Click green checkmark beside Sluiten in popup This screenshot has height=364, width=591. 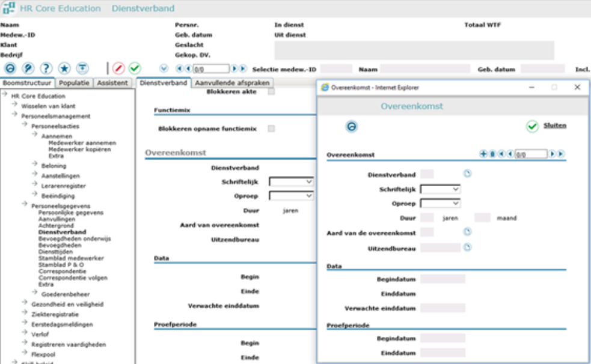(x=532, y=127)
